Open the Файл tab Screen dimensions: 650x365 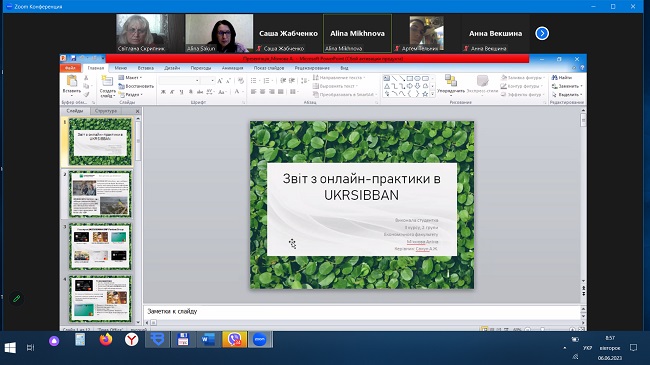(x=70, y=68)
